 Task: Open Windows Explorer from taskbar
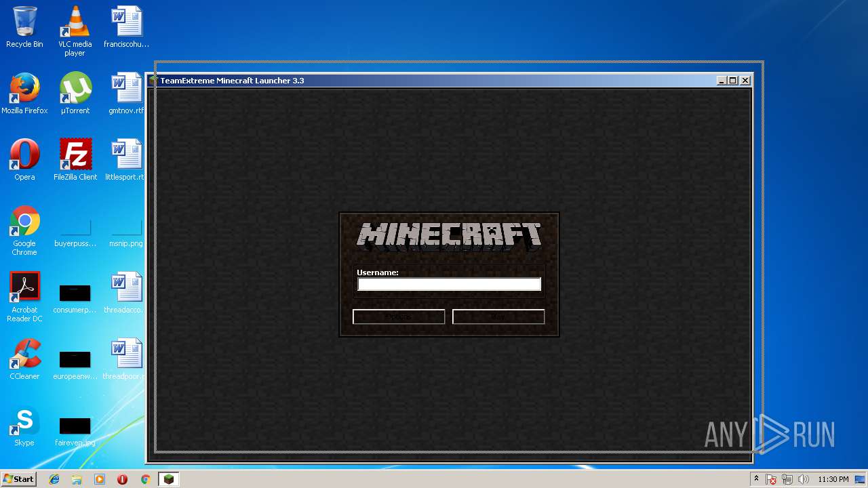(x=77, y=479)
